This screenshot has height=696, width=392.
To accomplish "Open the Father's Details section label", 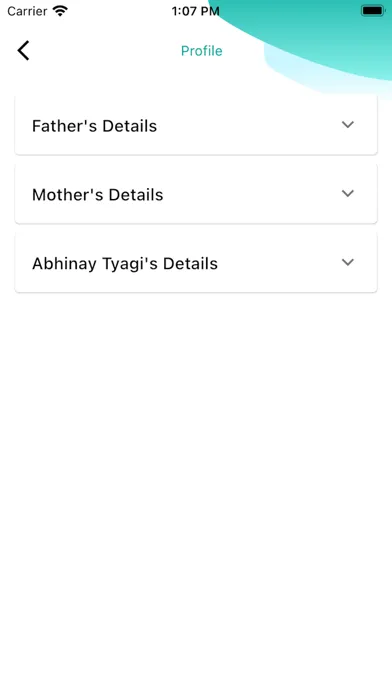I will [x=95, y=126].
